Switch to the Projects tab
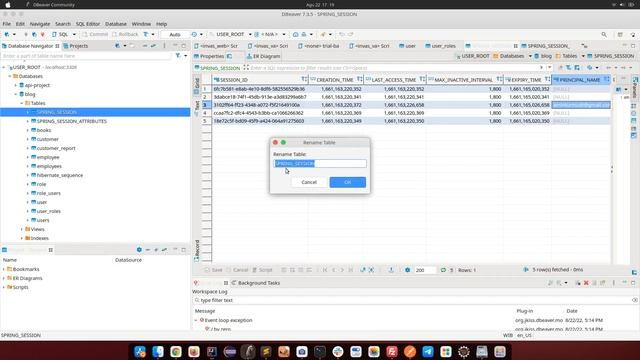The height and width of the screenshot is (360, 640). 76,46
